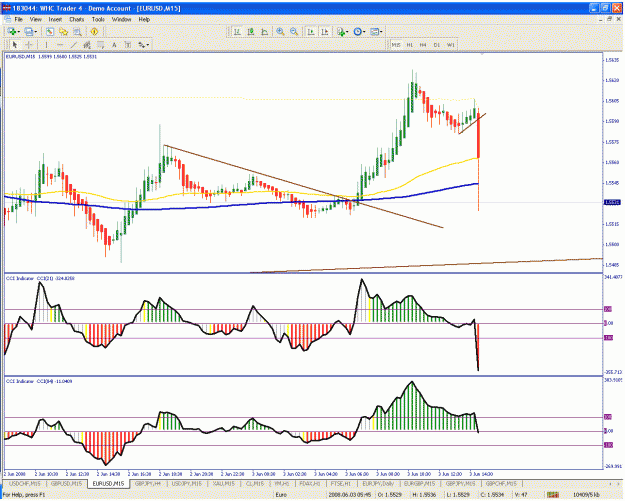625x501 pixels.
Task: Switch to the EURJPY,Daily chart tab
Action: click(x=378, y=483)
